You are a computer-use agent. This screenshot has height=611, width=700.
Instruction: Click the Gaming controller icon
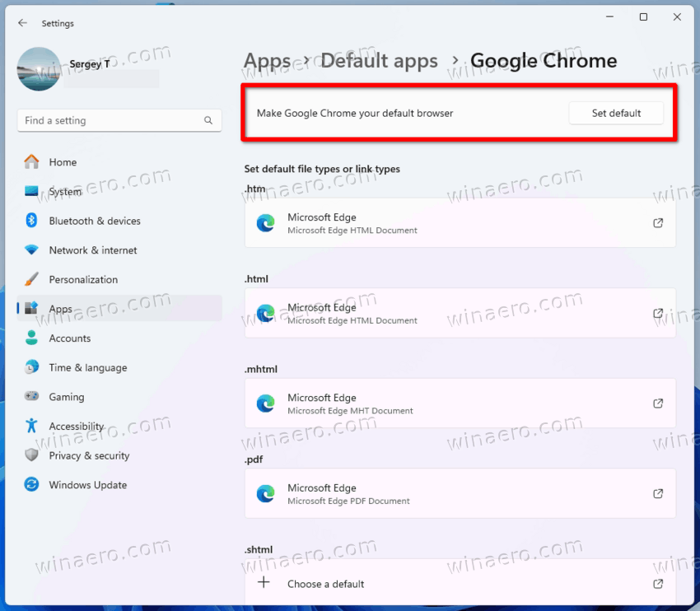(31, 396)
